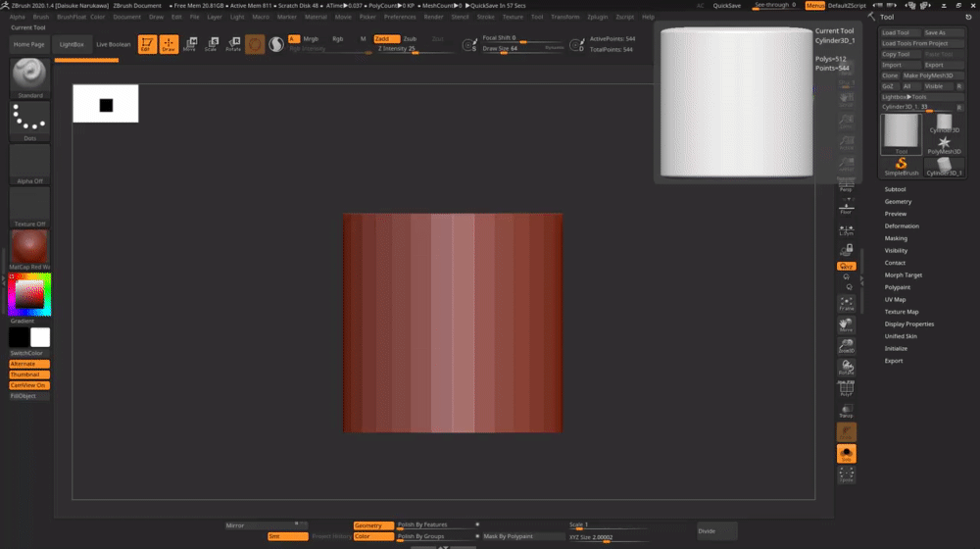Select the Draw mode icon

[169, 44]
